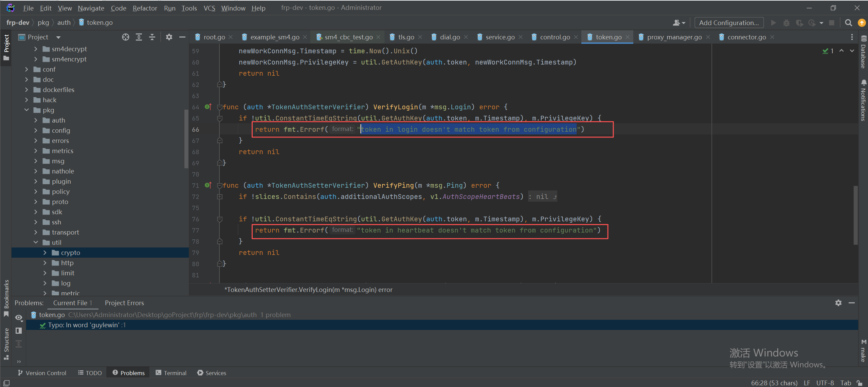Switch to the service.go tab
This screenshot has width=868, height=387.
[500, 37]
